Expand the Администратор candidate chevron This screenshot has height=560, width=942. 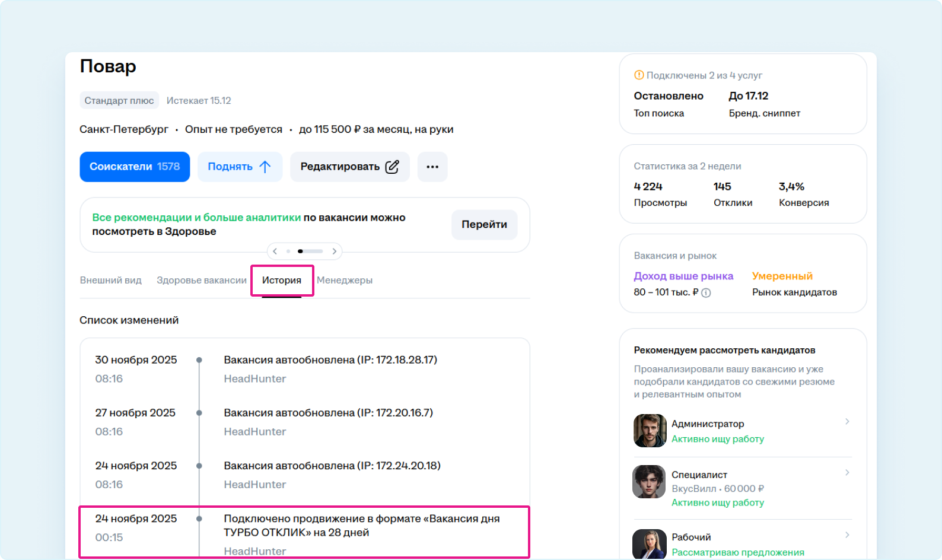pyautogui.click(x=847, y=422)
